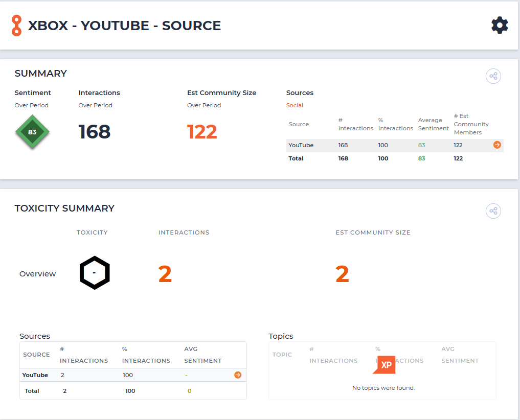This screenshot has height=420, width=520.
Task: Select the Social sources tab
Action: pos(295,105)
